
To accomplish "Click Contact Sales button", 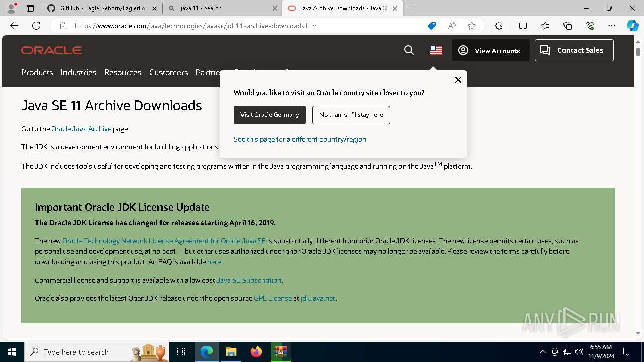I will pyautogui.click(x=574, y=50).
